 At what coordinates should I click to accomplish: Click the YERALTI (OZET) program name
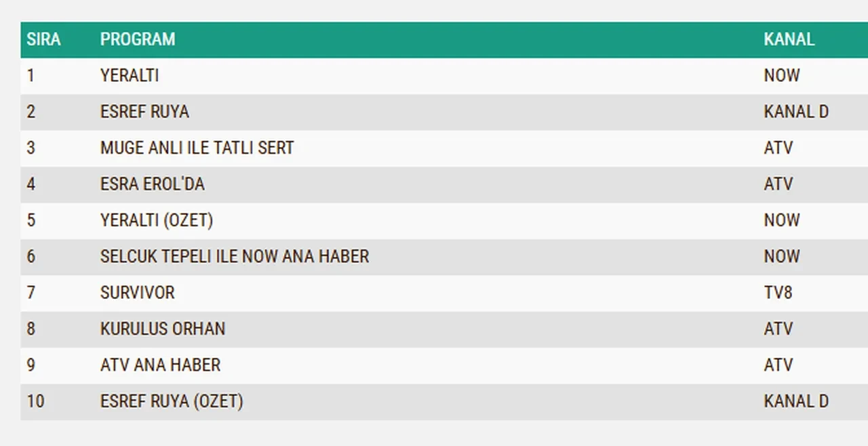pos(156,220)
